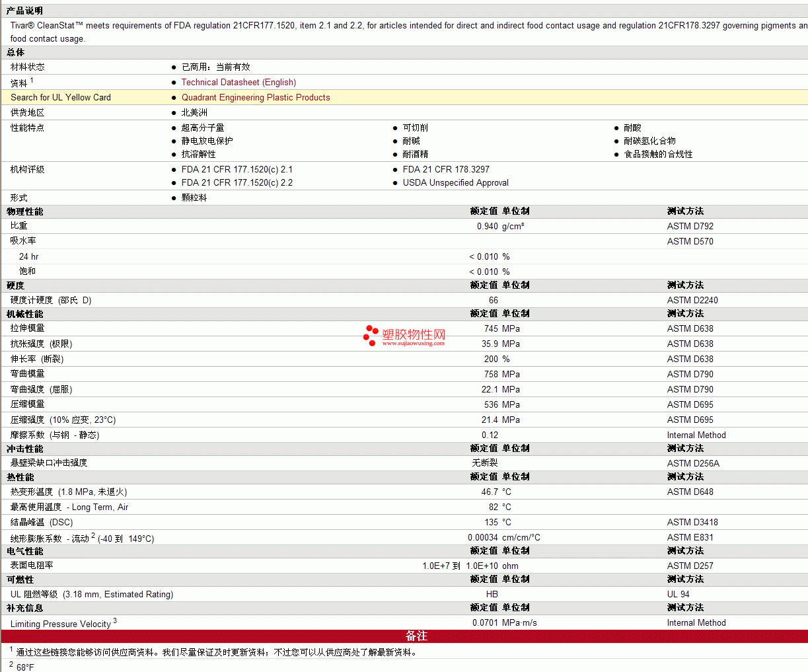Viewport: 808px width, 672px height.
Task: Click the 0.0701 MPa·m/s value
Action: point(505,622)
